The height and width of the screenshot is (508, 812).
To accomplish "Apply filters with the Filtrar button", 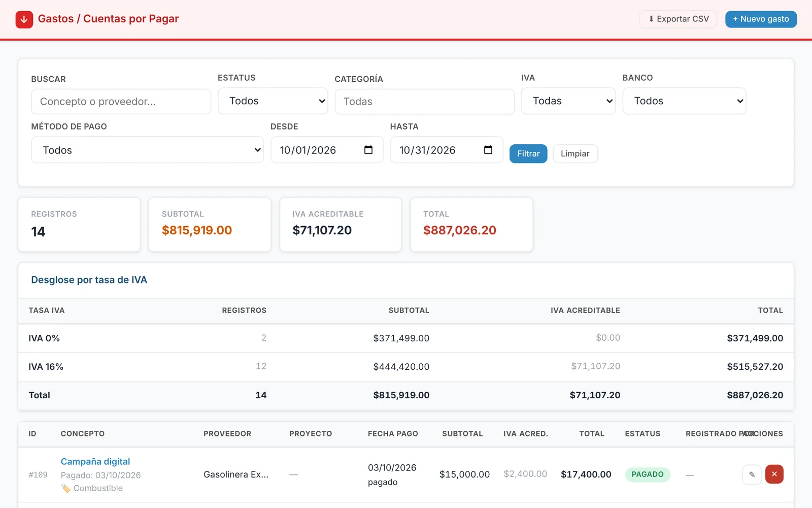I will tap(528, 154).
